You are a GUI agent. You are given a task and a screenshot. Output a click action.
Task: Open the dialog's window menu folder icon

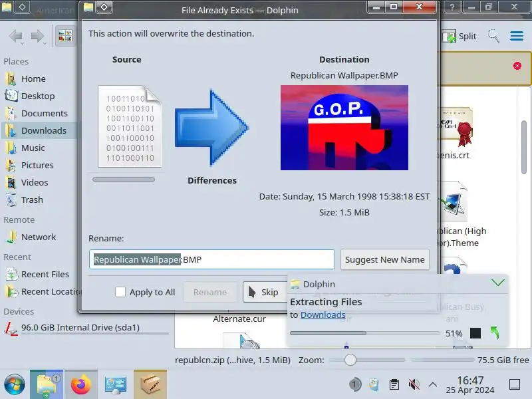coord(88,7)
